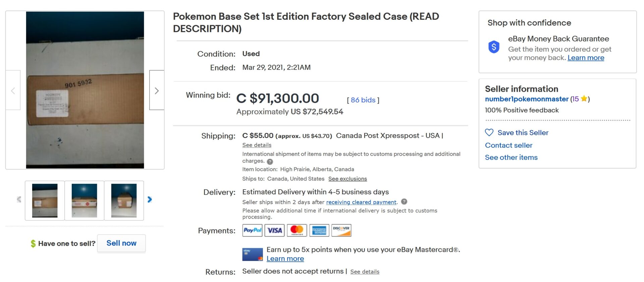Open the customs charges help icon

tap(270, 161)
